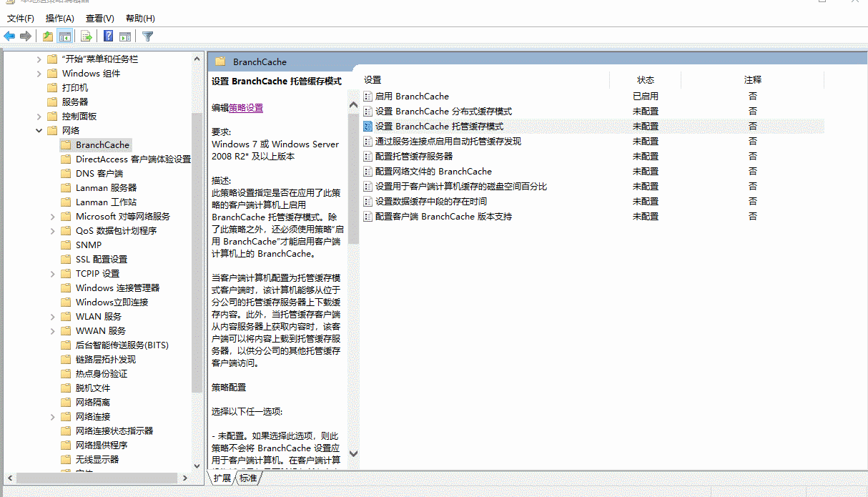Click the Export List toolbar icon

[87, 36]
